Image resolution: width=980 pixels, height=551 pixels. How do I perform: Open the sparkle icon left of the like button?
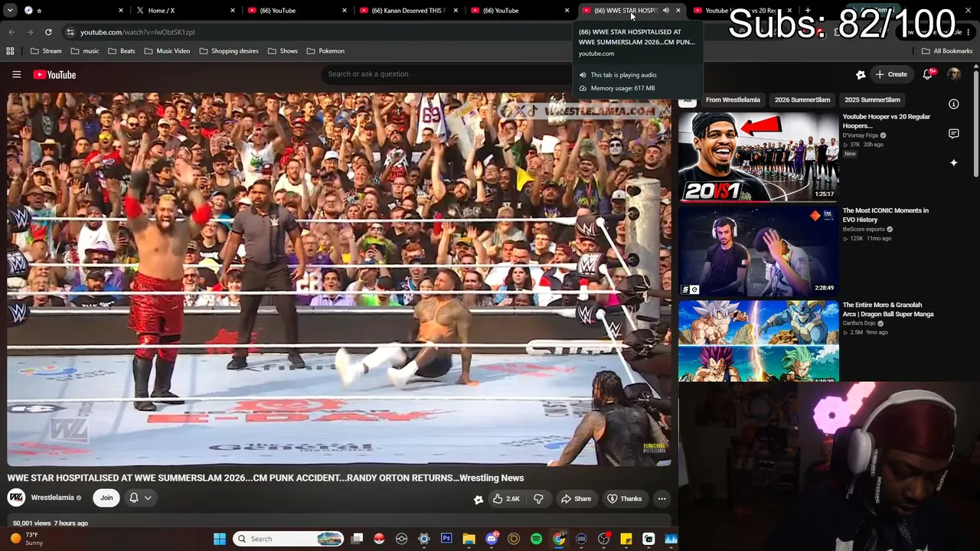[x=479, y=499]
